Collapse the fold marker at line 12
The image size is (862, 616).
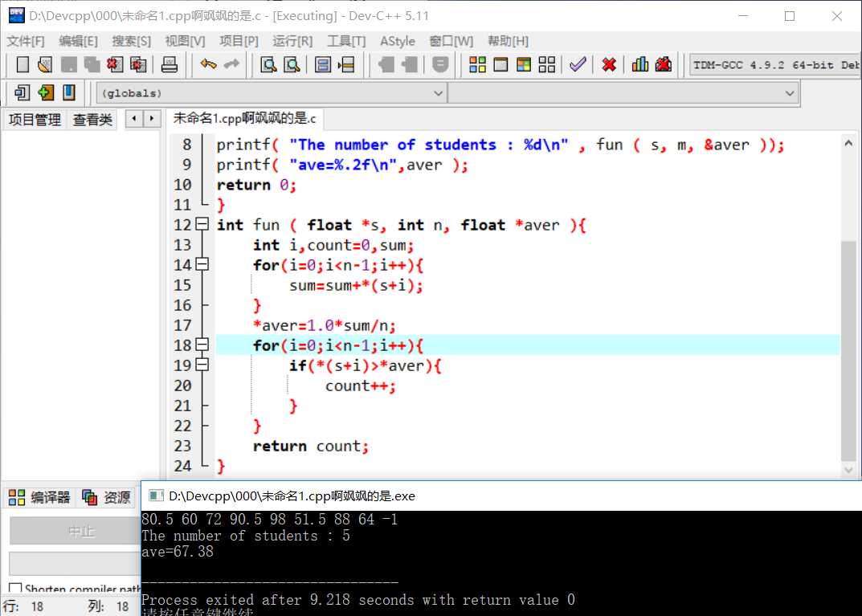202,224
